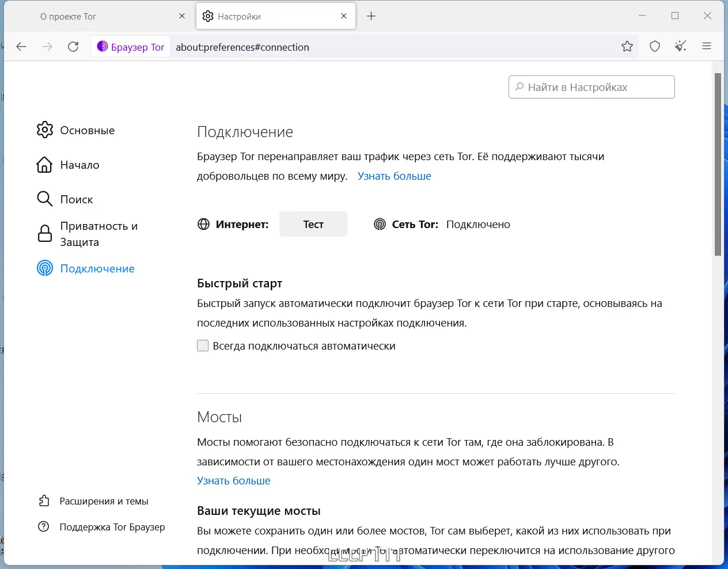Go back using the back arrow
Viewport: 728px width, 569px height.
click(x=21, y=47)
